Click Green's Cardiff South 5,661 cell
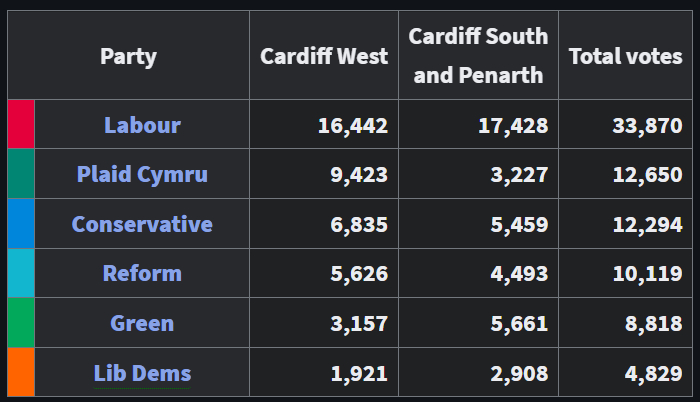700x402 pixels. tap(519, 323)
